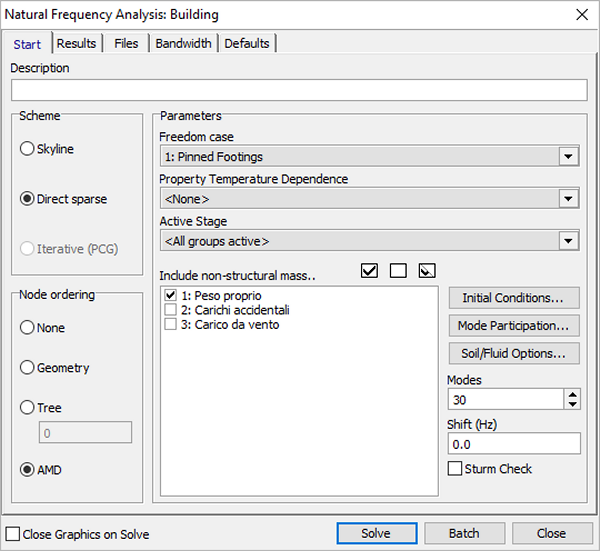Select the Skyline scheme option

(x=27, y=149)
